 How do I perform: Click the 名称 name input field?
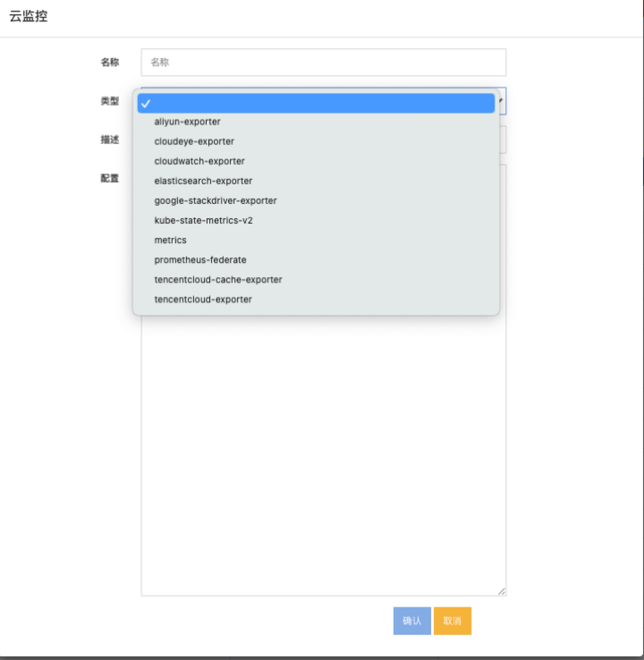point(323,62)
